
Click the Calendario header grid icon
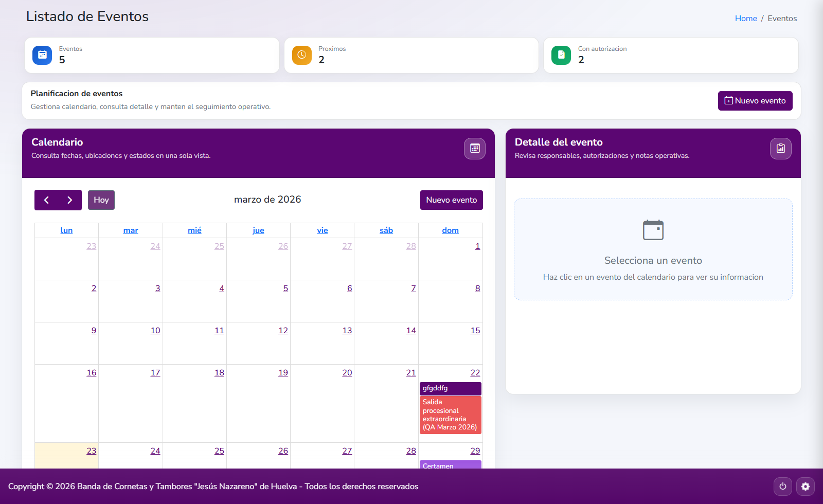[x=474, y=149]
